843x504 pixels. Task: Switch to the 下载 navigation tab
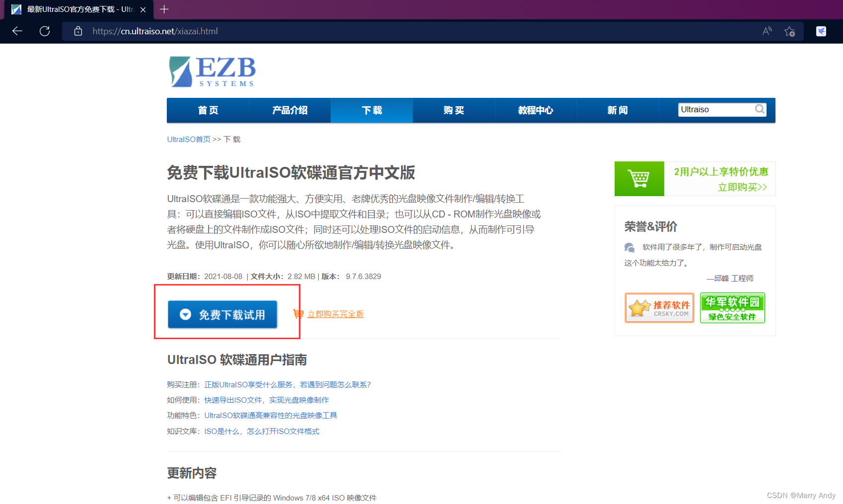371,110
